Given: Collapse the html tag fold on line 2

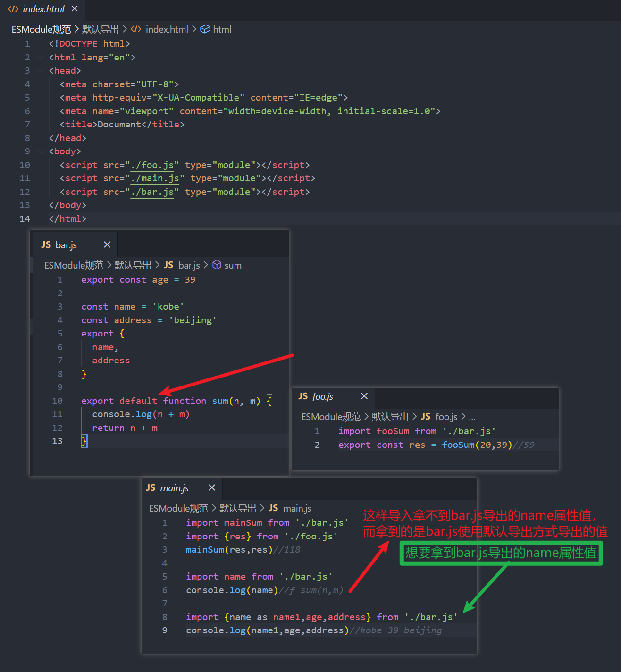Looking at the screenshot, I should pos(42,57).
